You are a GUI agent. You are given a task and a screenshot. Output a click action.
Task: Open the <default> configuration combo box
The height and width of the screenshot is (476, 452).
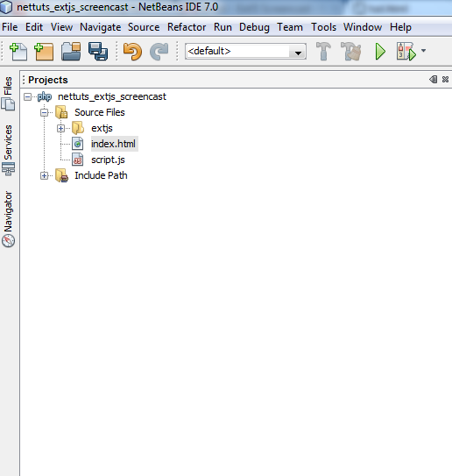[x=245, y=52]
